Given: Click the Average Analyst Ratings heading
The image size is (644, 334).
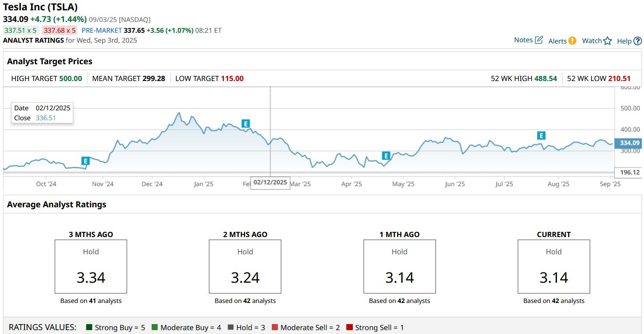Looking at the screenshot, I should [x=56, y=205].
